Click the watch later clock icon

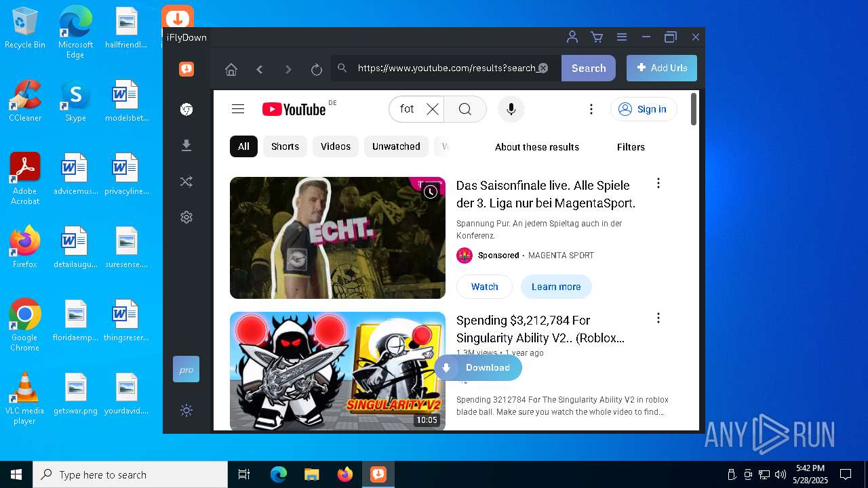(x=431, y=192)
